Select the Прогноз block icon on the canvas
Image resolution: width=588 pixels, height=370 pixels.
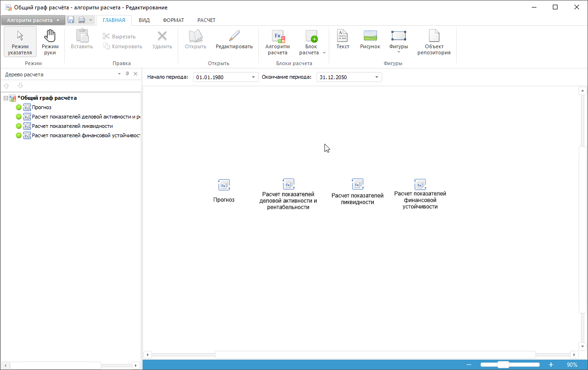tap(224, 185)
